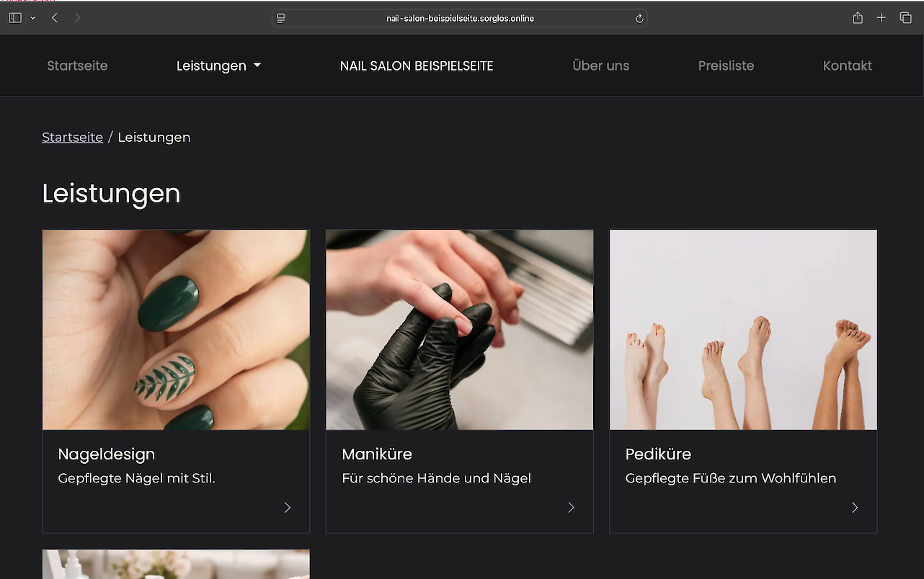Open the Share icon in the toolbar
The width and height of the screenshot is (924, 579).
point(857,18)
